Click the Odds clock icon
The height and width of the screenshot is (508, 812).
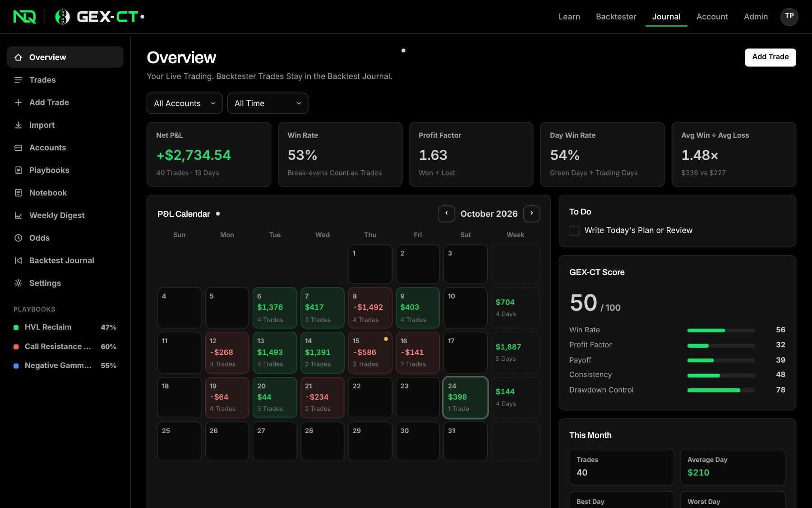18,238
